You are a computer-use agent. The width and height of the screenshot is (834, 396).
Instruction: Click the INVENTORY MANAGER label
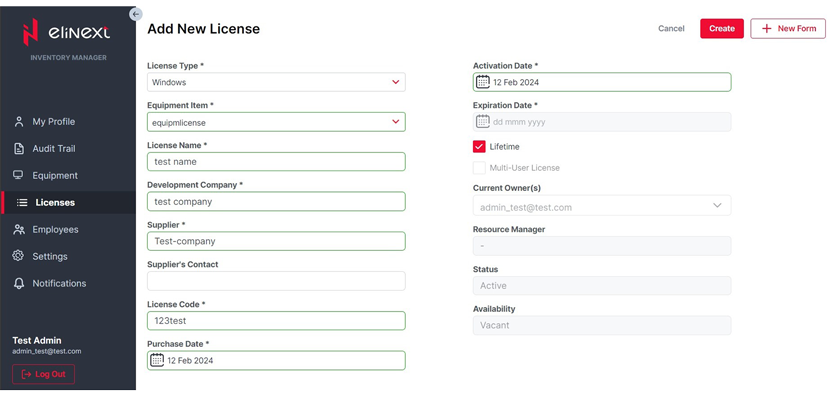pyautogui.click(x=69, y=57)
